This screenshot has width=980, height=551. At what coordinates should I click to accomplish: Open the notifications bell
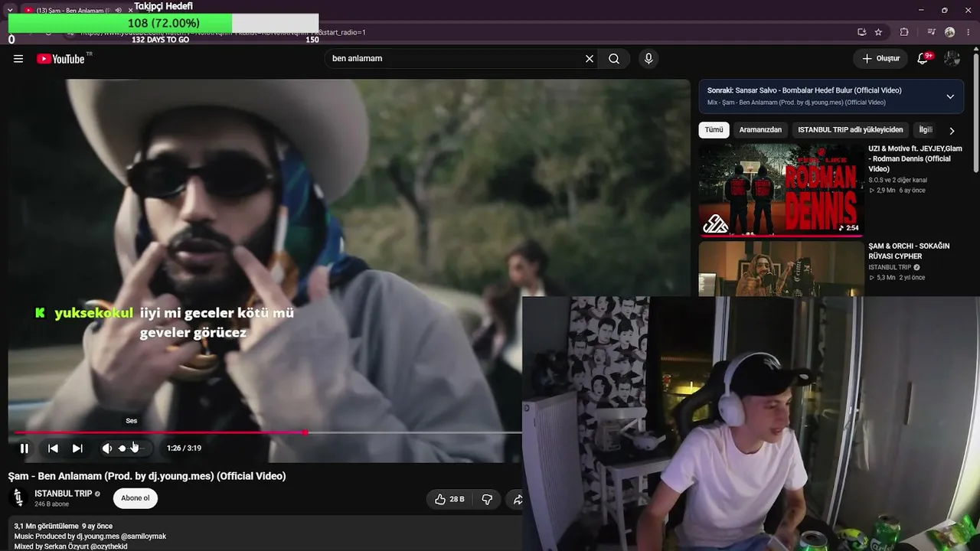[x=923, y=59]
